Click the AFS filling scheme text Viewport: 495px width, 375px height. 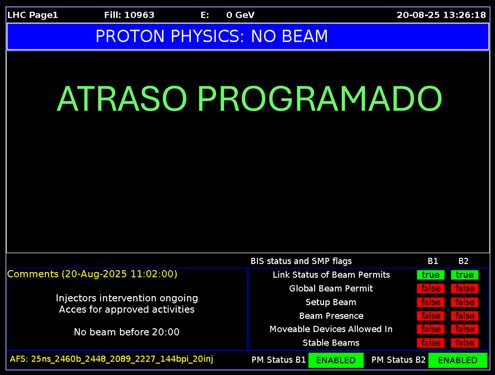pyautogui.click(x=112, y=359)
